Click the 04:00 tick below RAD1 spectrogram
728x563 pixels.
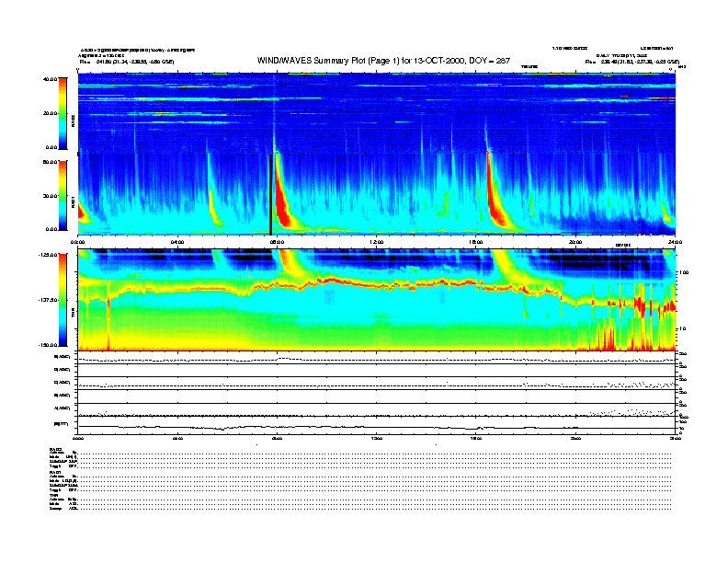tap(177, 242)
